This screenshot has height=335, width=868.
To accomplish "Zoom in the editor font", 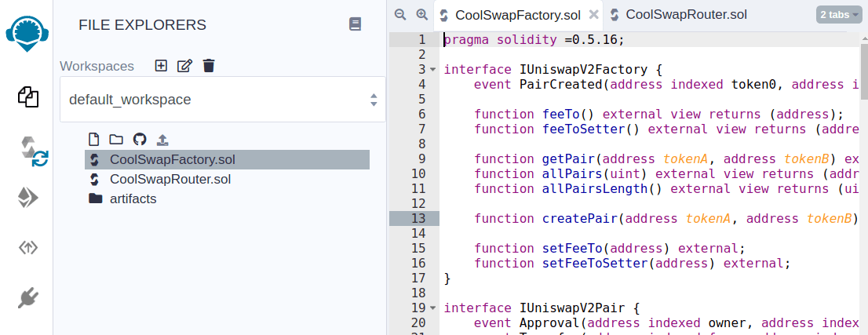I will tap(421, 15).
